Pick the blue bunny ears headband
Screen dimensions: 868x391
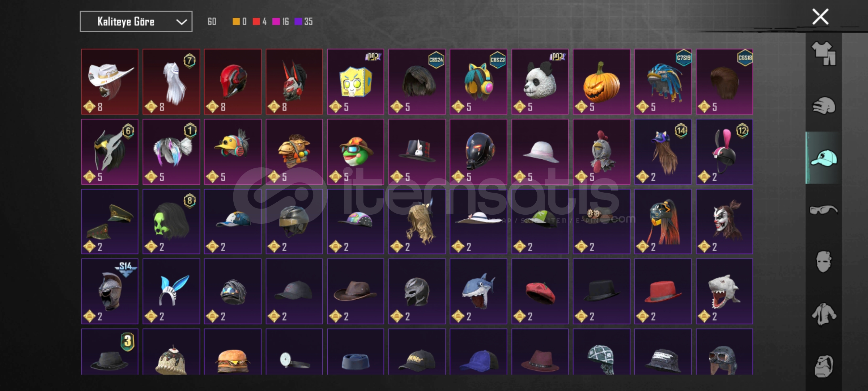coord(171,291)
